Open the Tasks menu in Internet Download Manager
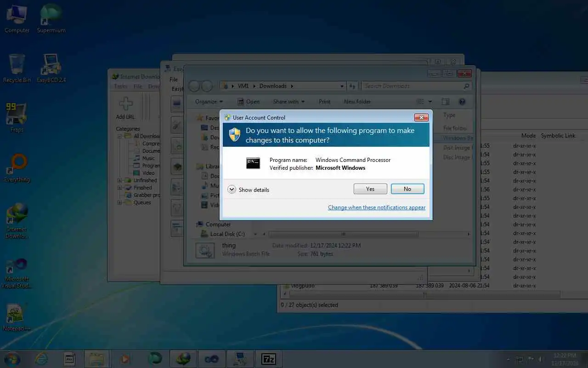The height and width of the screenshot is (368, 588). point(121,86)
